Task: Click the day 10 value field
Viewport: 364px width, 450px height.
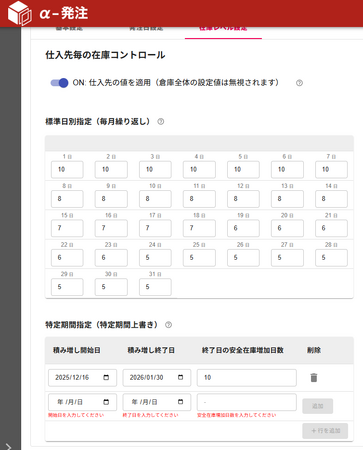Action: 155,199
